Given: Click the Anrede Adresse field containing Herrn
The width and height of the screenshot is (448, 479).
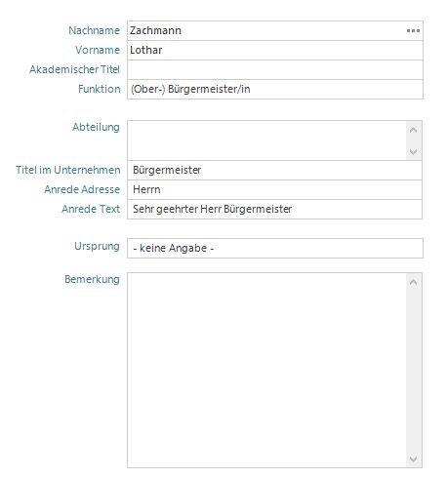Looking at the screenshot, I should coord(275,189).
